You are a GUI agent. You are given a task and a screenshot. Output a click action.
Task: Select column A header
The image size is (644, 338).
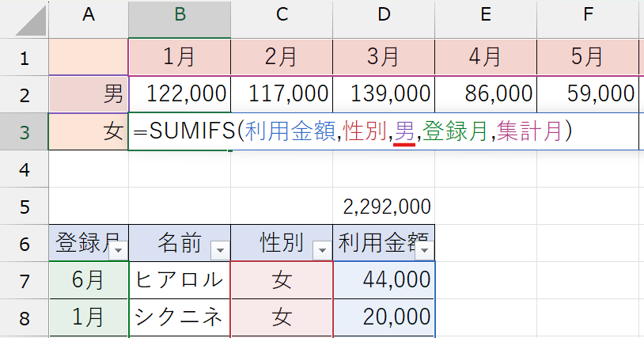[89, 19]
